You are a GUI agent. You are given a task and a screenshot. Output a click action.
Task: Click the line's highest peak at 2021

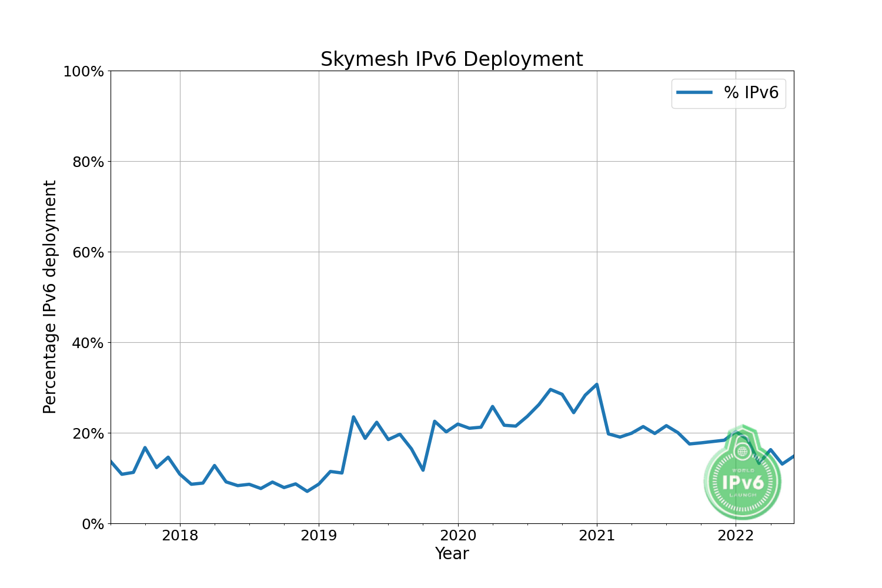point(597,385)
